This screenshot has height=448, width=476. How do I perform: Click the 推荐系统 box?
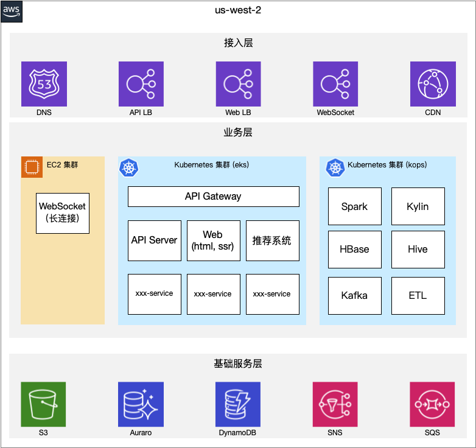273,240
